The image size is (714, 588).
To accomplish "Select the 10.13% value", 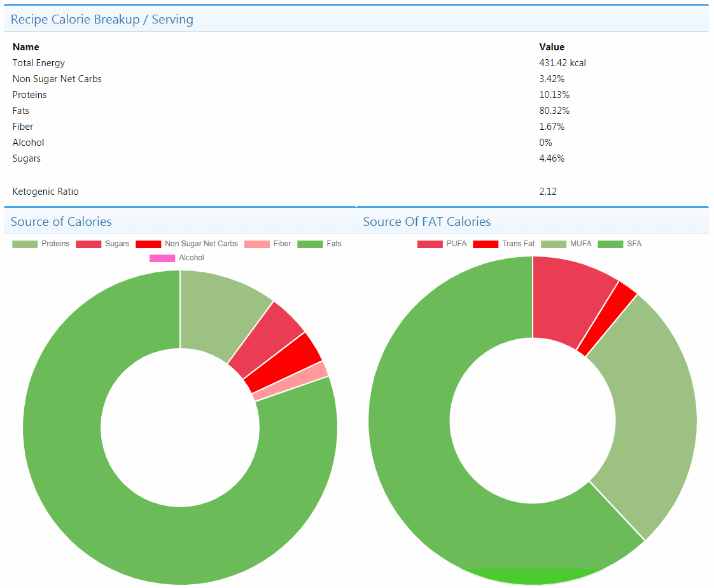I will [x=554, y=95].
